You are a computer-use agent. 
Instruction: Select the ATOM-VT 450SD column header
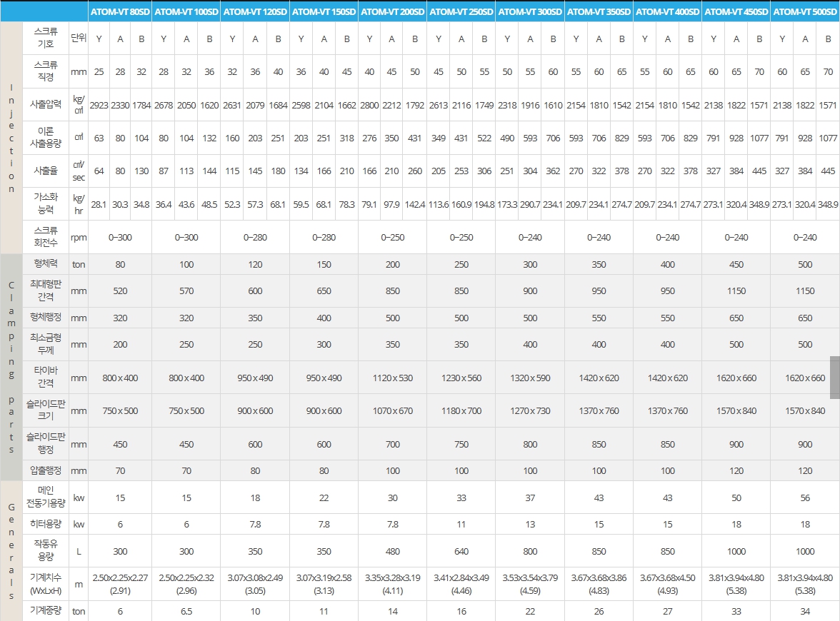tap(736, 11)
